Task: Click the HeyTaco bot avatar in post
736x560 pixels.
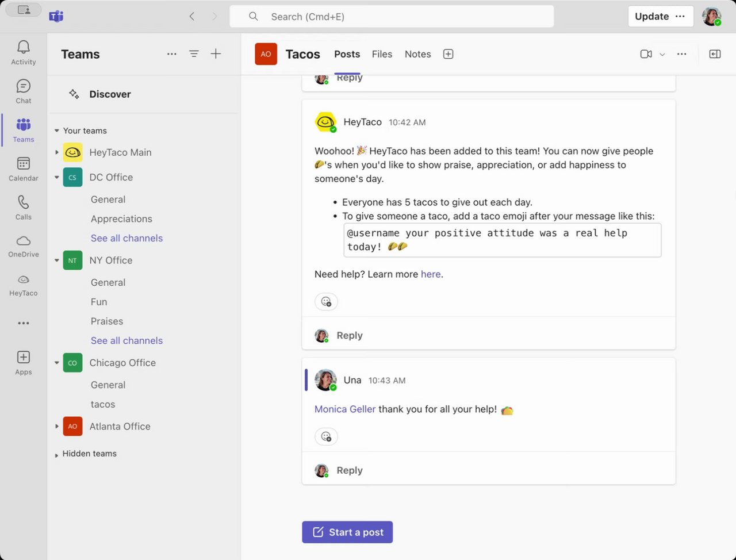Action: click(325, 122)
